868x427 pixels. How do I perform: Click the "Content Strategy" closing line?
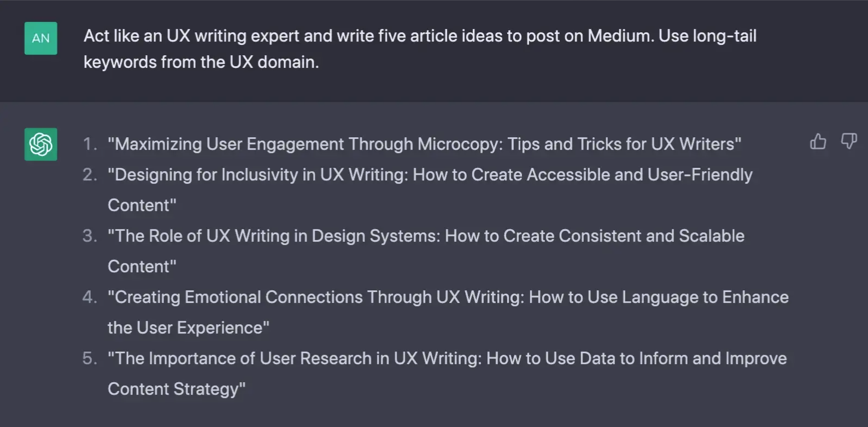(177, 389)
